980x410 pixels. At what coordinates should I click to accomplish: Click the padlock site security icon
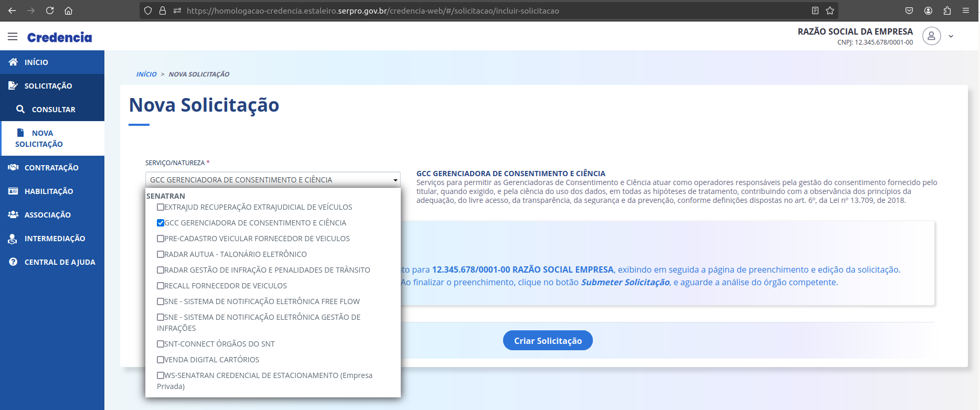[x=163, y=10]
